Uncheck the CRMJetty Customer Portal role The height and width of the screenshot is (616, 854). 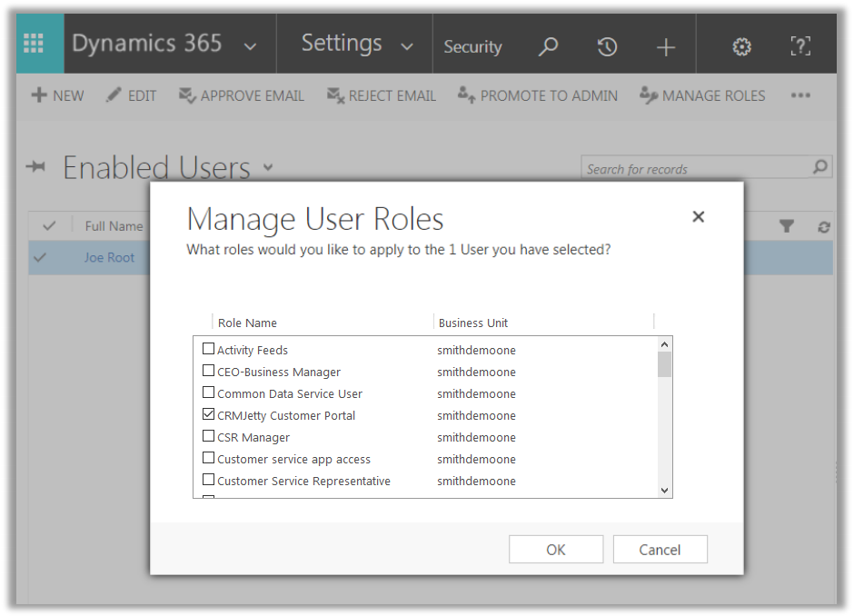point(208,414)
